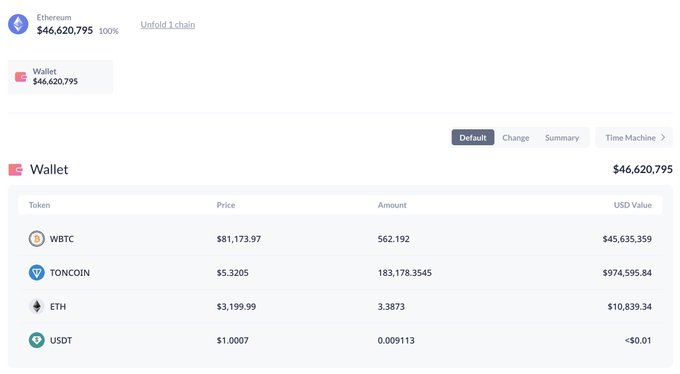Click TONCOIN USD value $974,595.84
Image resolution: width=680 pixels, height=374 pixels.
pos(627,272)
